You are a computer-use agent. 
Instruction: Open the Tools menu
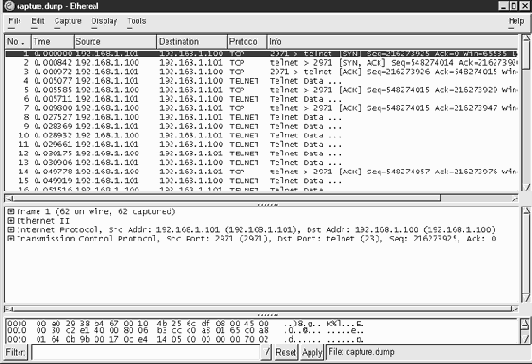[x=136, y=21]
